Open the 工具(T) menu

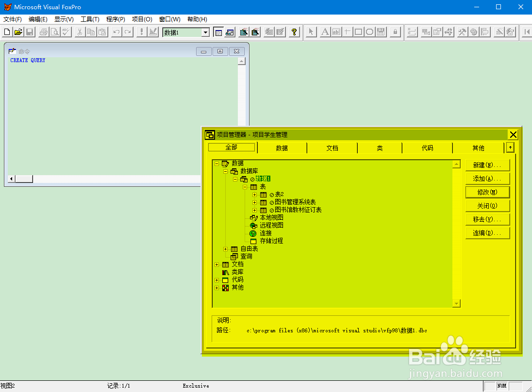pos(90,19)
